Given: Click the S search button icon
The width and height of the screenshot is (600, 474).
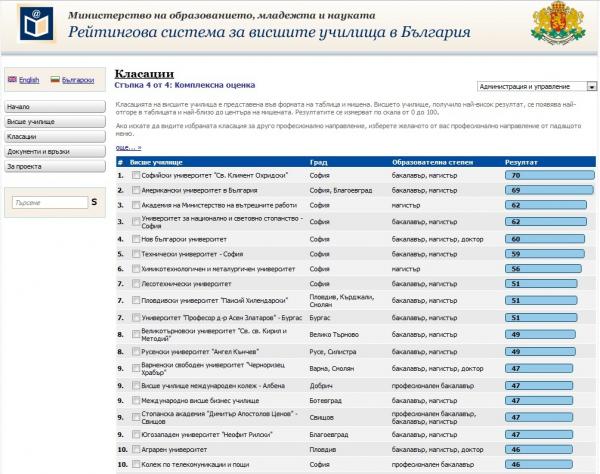Looking at the screenshot, I should click(x=94, y=202).
